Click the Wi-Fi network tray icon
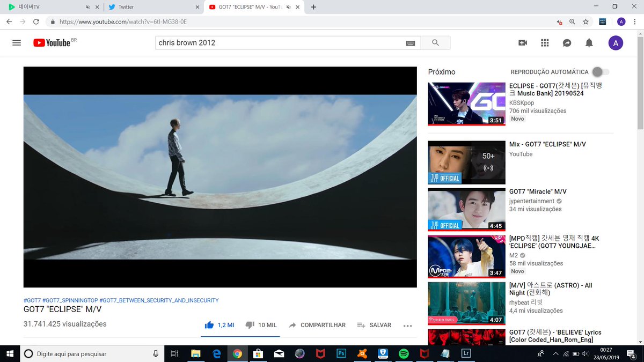This screenshot has height=362, width=644. click(x=565, y=354)
